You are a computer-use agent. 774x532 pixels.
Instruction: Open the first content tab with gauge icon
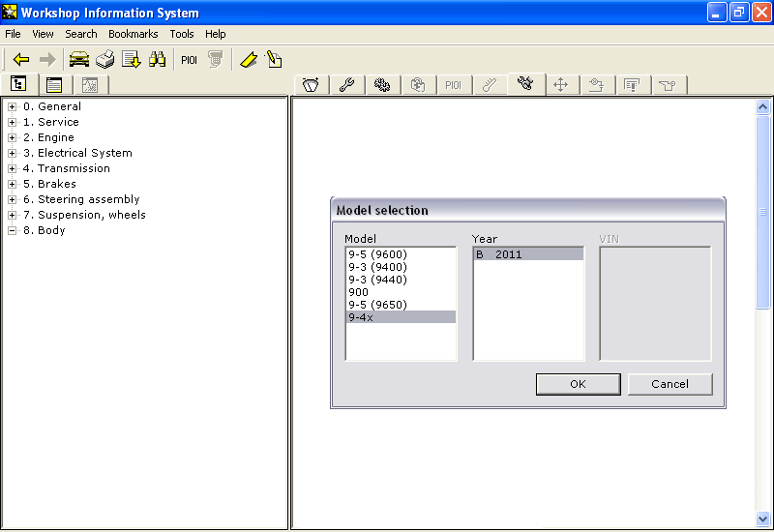point(311,85)
